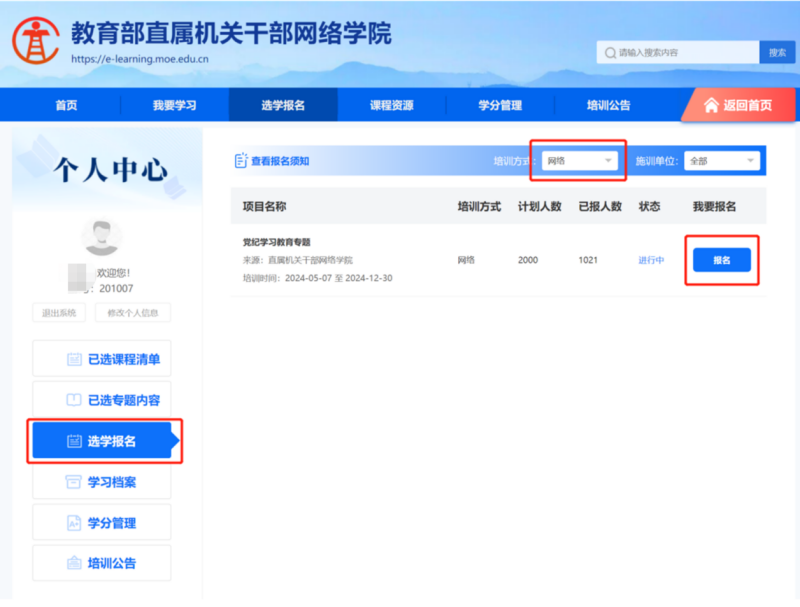This screenshot has height=607, width=800.
Task: Open 修改个人信息 to edit profile
Action: click(x=132, y=313)
